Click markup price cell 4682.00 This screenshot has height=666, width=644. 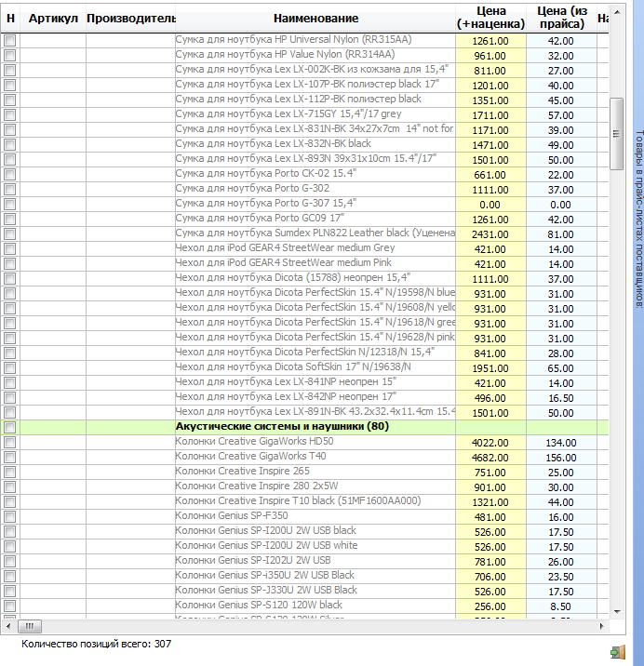coord(490,458)
